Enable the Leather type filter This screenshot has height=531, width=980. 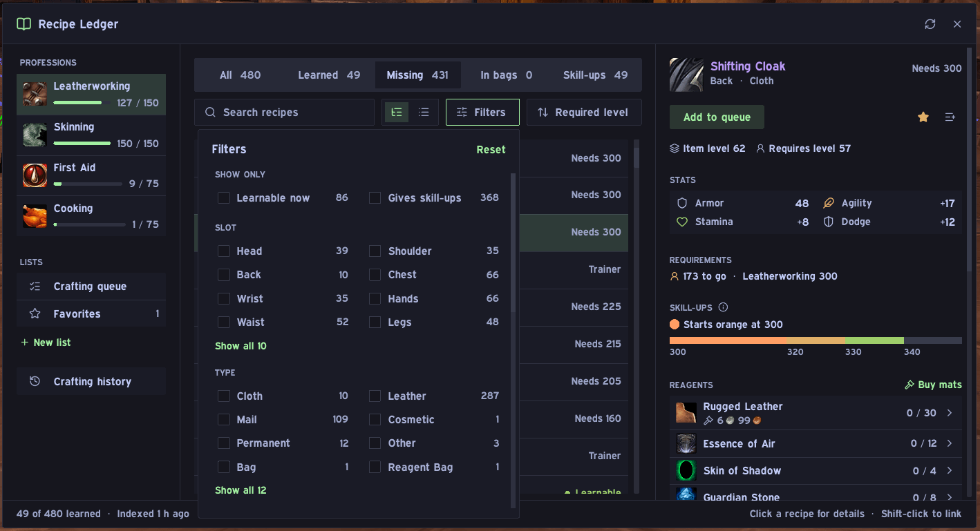[x=375, y=396]
